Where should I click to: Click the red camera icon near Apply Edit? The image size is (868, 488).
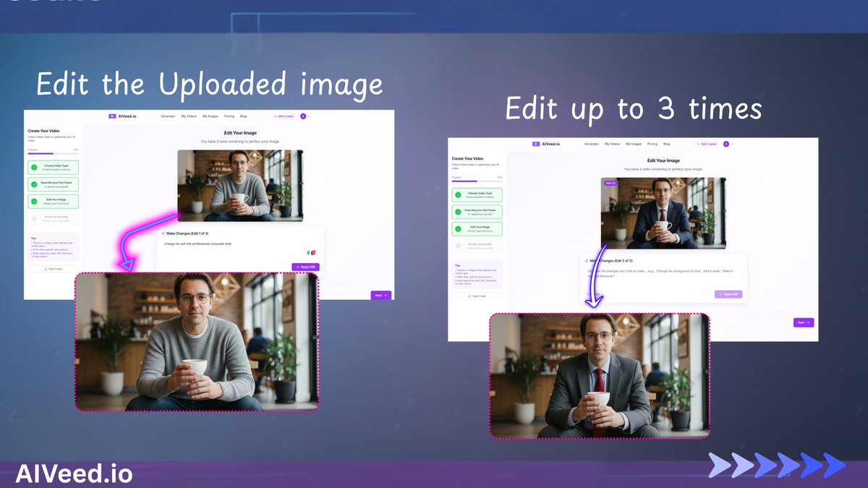[x=313, y=252]
